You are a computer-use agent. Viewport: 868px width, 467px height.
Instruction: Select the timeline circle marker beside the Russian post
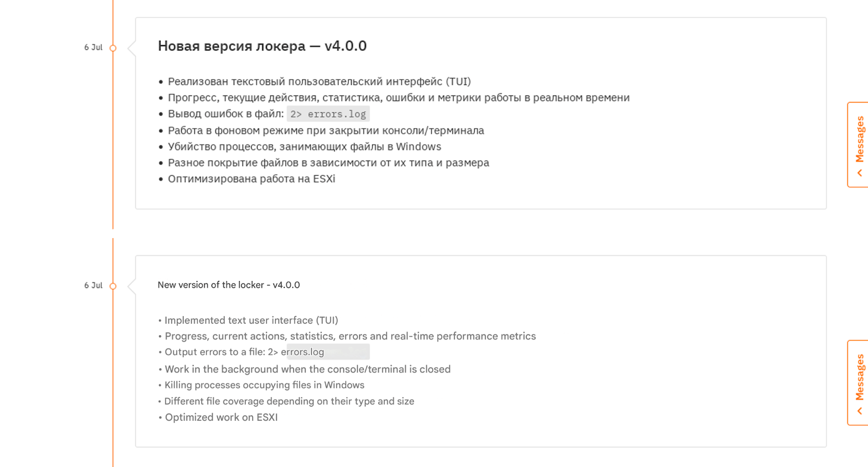coord(112,48)
